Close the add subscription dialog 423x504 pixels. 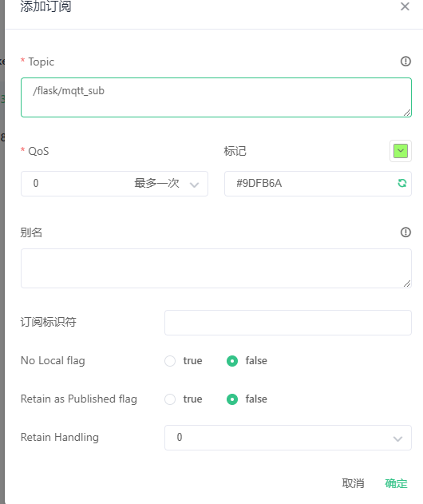pyautogui.click(x=405, y=6)
